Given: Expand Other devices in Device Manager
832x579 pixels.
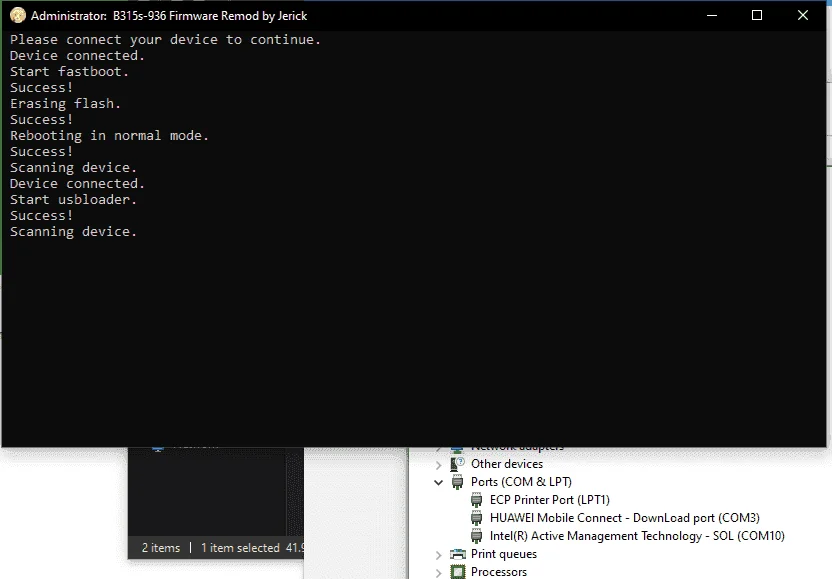Looking at the screenshot, I should coord(438,465).
